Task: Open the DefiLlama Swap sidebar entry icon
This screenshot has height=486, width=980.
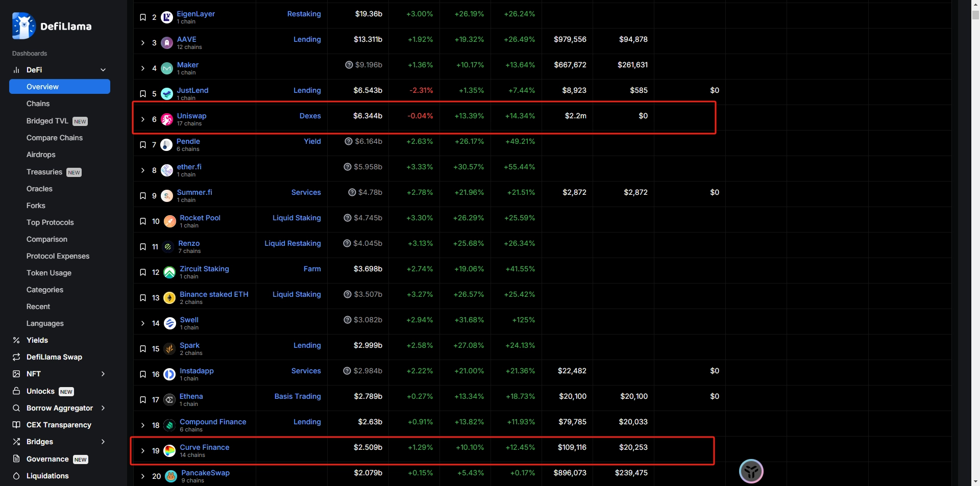Action: click(x=16, y=357)
